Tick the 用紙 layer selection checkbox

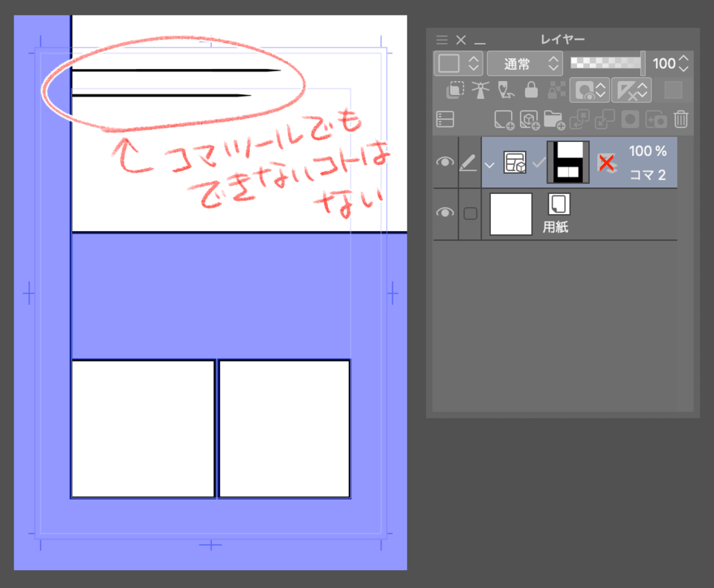point(470,213)
